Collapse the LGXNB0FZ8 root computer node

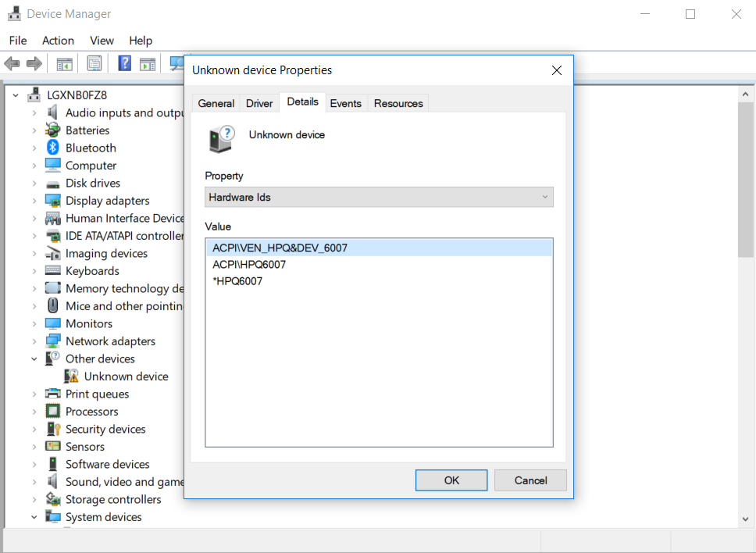tap(16, 95)
